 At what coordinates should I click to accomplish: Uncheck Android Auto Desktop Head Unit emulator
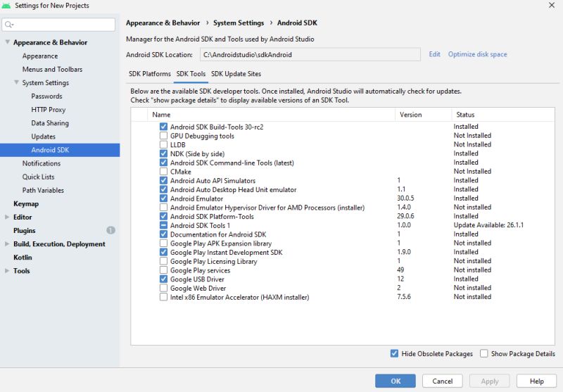[x=163, y=189]
